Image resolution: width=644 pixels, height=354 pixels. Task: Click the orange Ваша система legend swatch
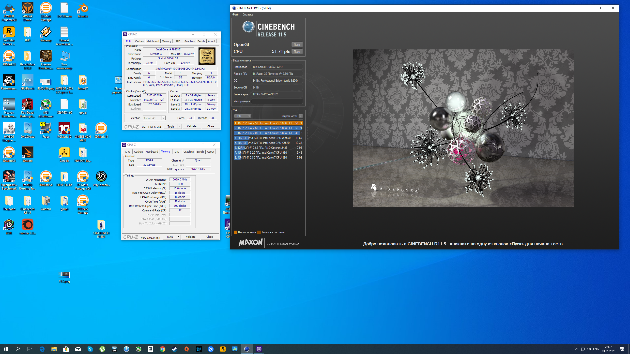pos(235,232)
